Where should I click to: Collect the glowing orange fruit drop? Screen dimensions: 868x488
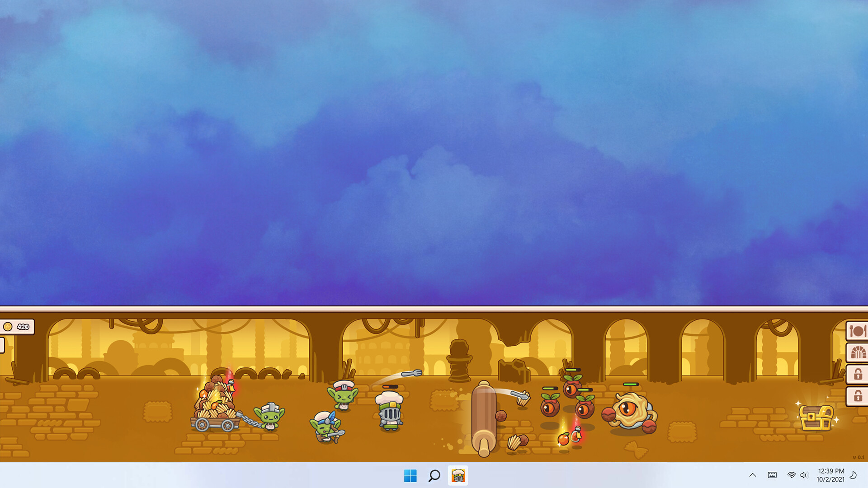563,438
